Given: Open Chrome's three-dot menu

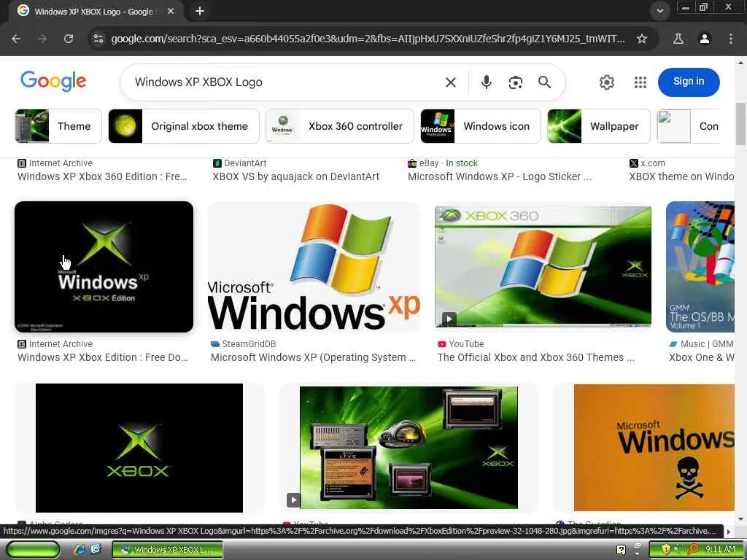Looking at the screenshot, I should pyautogui.click(x=731, y=39).
